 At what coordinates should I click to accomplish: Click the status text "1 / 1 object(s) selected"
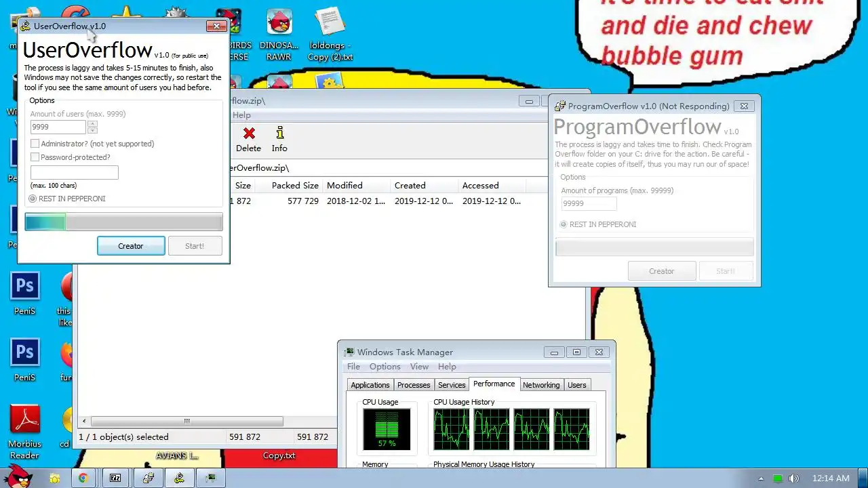123,437
